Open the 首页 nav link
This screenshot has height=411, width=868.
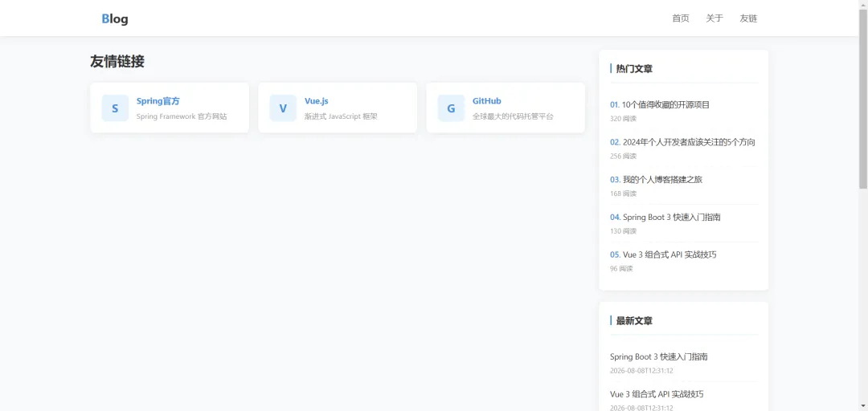(681, 18)
